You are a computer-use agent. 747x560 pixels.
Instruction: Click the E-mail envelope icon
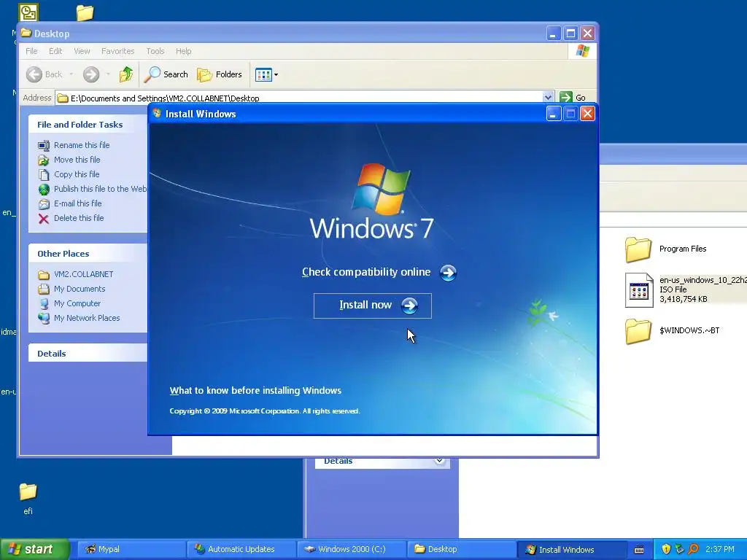(43, 204)
